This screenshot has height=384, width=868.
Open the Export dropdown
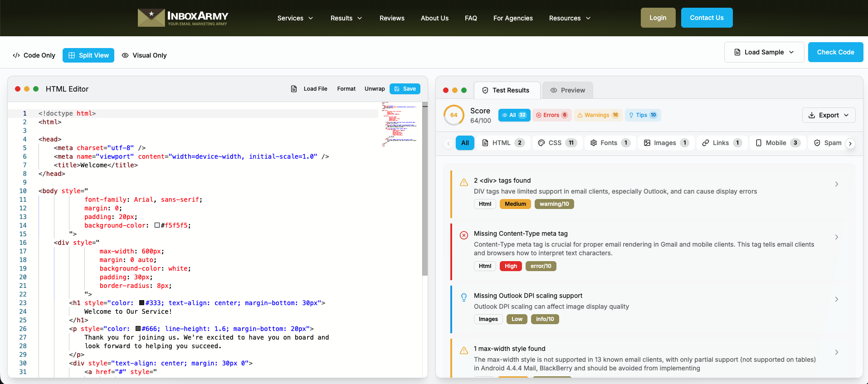point(829,115)
